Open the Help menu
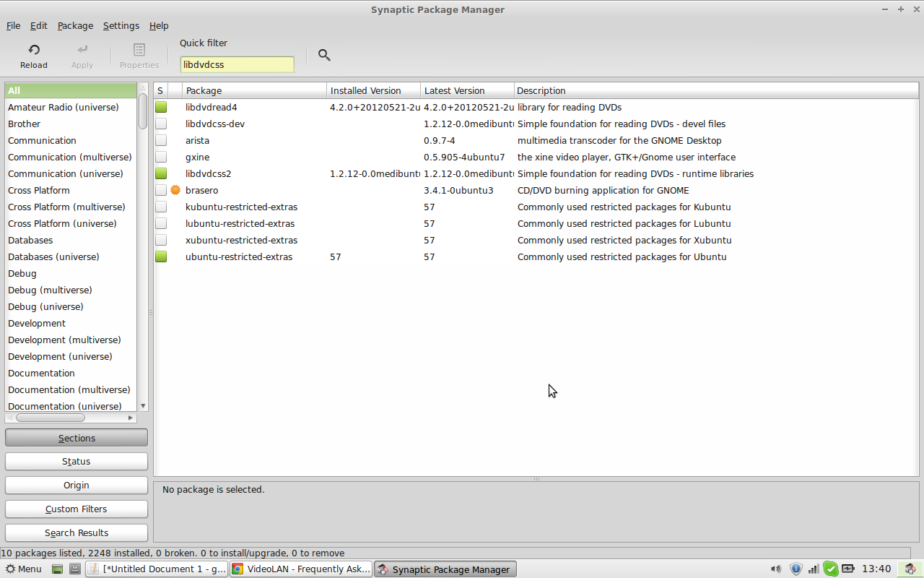The height and width of the screenshot is (578, 924). (159, 25)
